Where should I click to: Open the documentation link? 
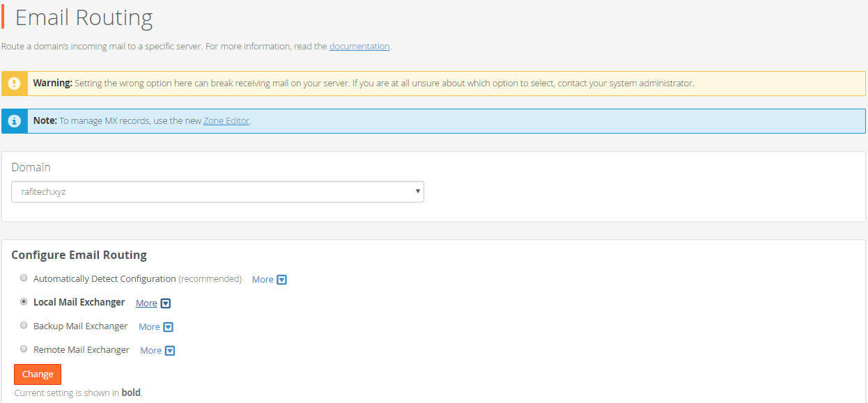(359, 47)
